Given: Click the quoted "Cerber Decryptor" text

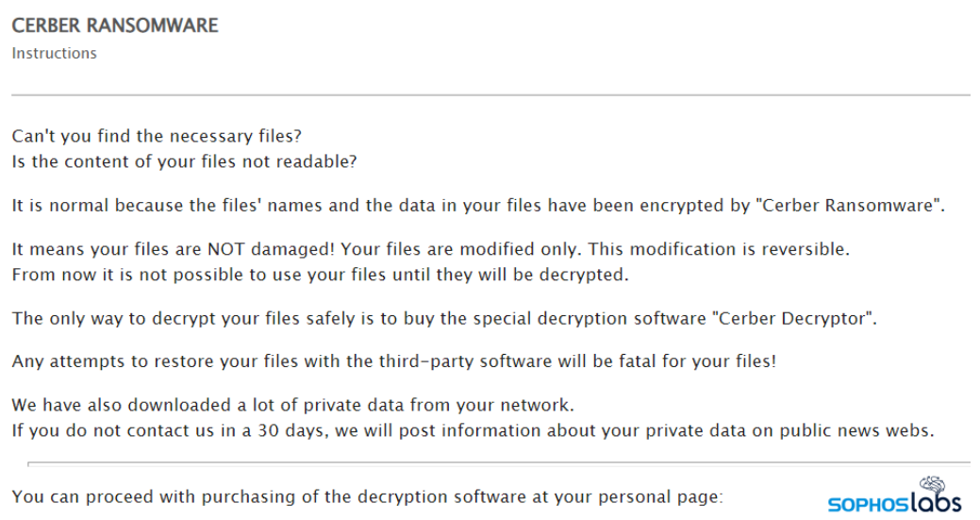Looking at the screenshot, I should tap(798, 318).
